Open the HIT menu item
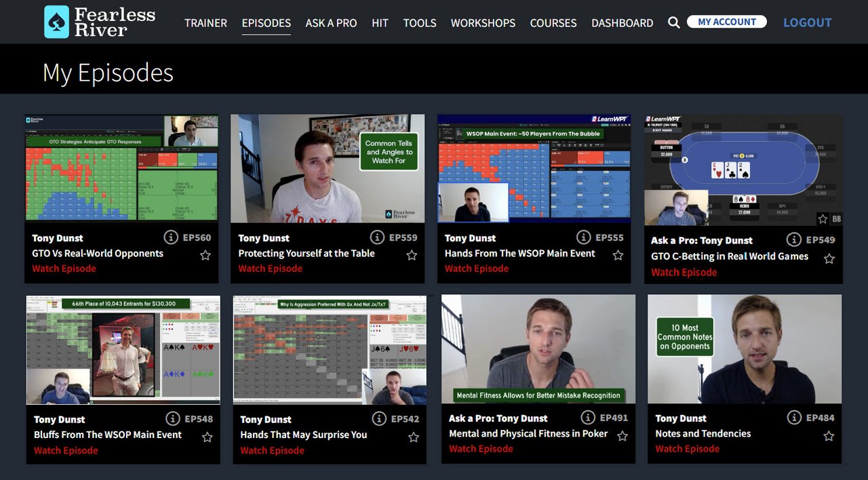Viewport: 868px width, 480px height. coord(380,23)
